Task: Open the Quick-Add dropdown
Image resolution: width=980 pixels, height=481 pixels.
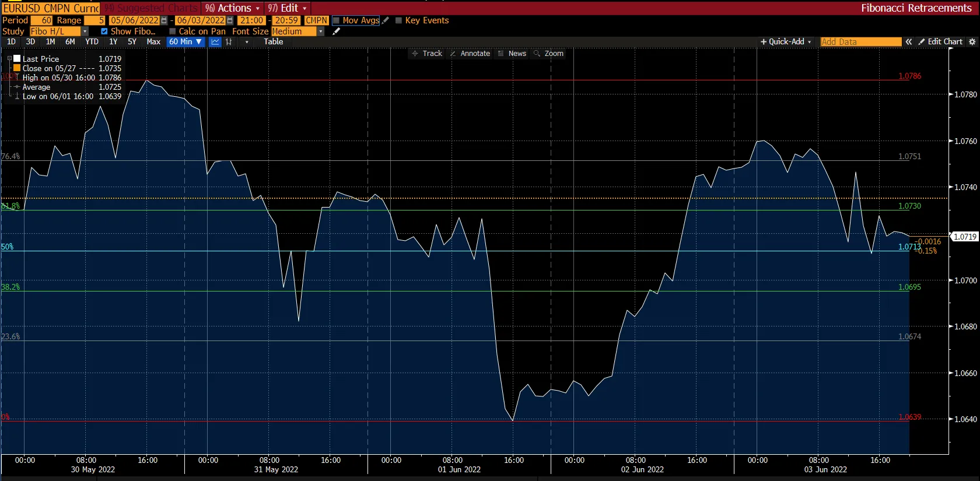Action: tap(786, 42)
